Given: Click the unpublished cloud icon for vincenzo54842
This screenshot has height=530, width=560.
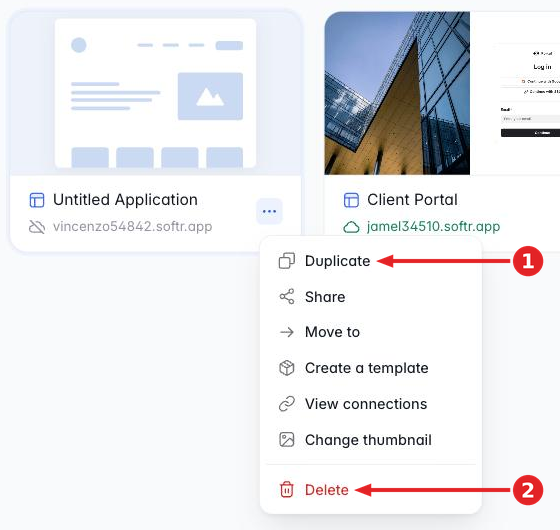Looking at the screenshot, I should pyautogui.click(x=37, y=227).
